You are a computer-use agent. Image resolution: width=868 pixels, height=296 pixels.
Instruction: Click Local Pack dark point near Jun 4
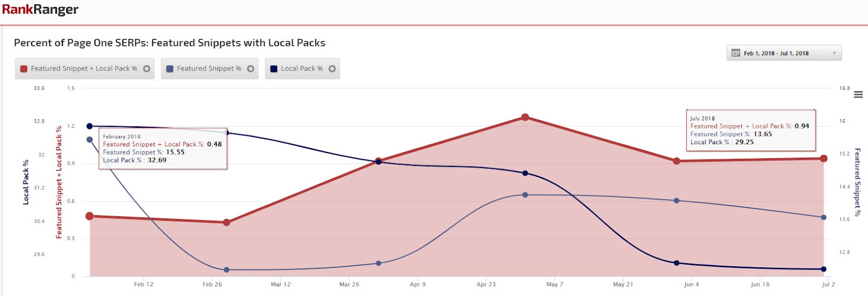coord(676,263)
